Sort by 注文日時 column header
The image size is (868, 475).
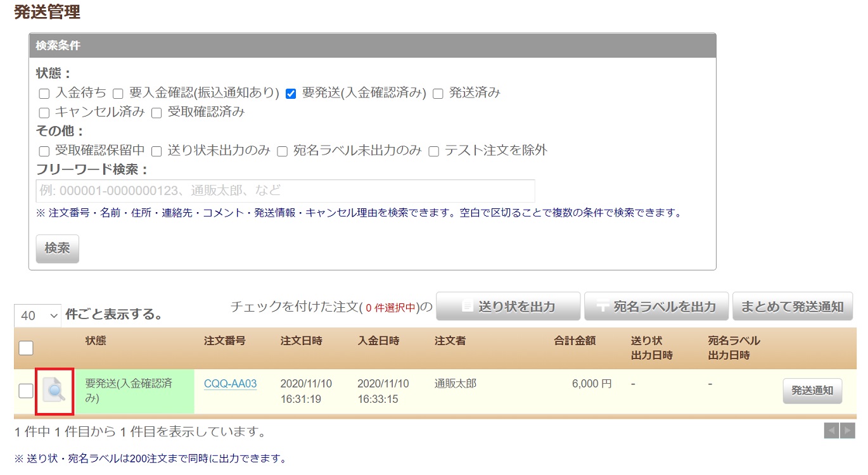tap(301, 341)
